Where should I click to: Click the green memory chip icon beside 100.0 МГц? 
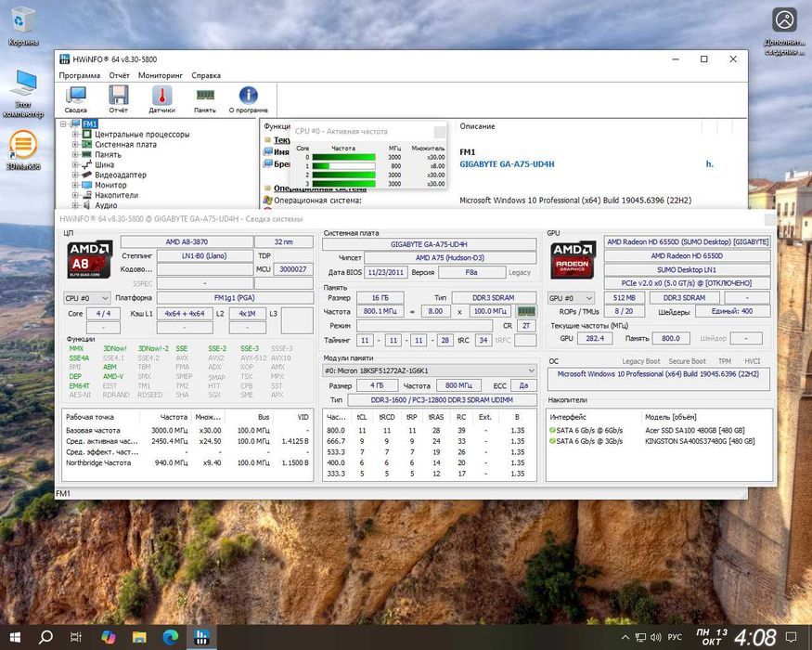[526, 311]
